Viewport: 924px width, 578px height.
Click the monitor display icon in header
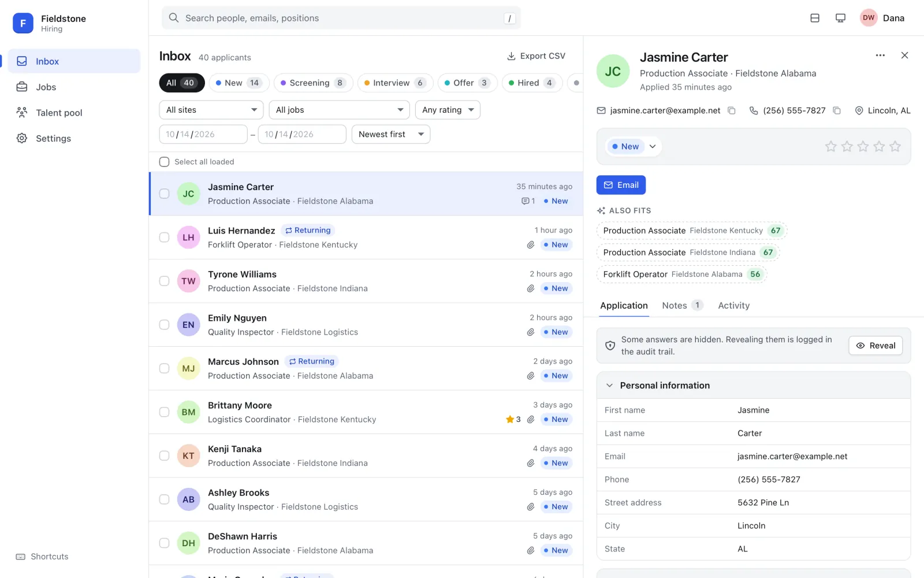click(x=840, y=18)
